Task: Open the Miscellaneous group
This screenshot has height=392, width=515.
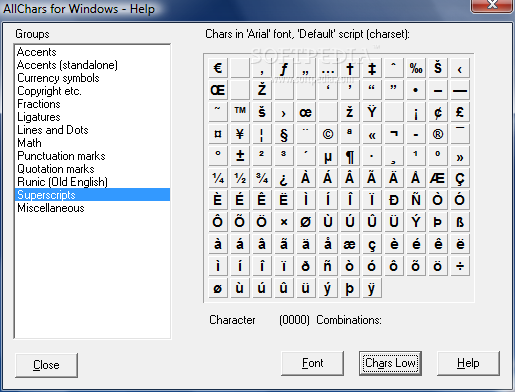Action: 92,208
